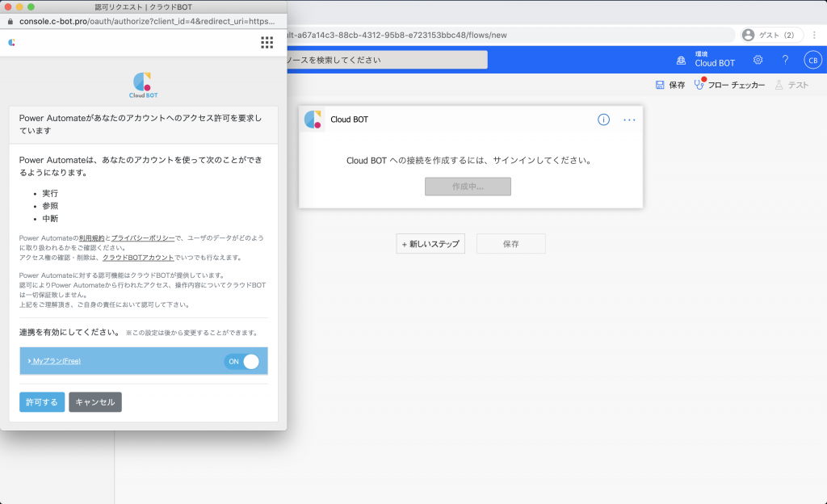Viewport: 827px width, 504px height.
Task: Open the CB account avatar
Action: tap(812, 60)
